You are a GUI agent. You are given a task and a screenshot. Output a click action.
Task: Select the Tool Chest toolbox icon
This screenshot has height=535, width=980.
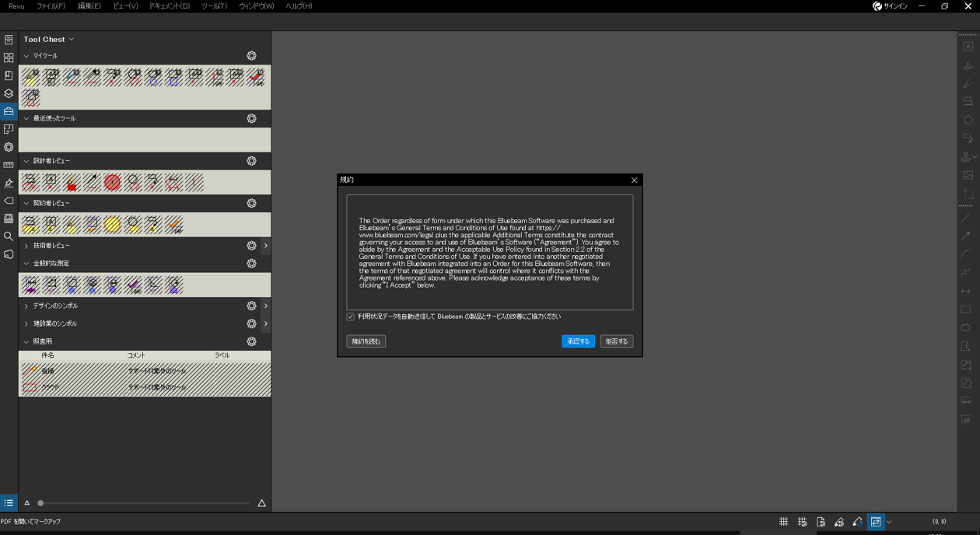point(9,111)
